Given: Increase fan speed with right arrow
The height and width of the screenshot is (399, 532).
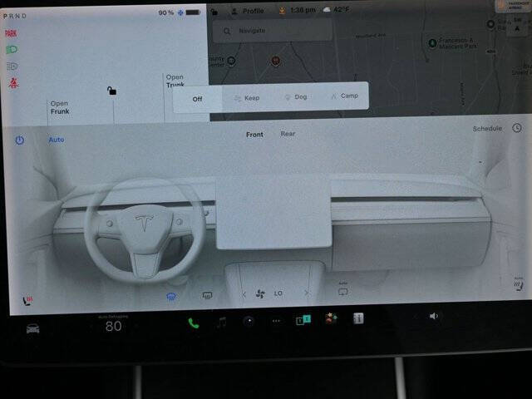Looking at the screenshot, I should (307, 293).
